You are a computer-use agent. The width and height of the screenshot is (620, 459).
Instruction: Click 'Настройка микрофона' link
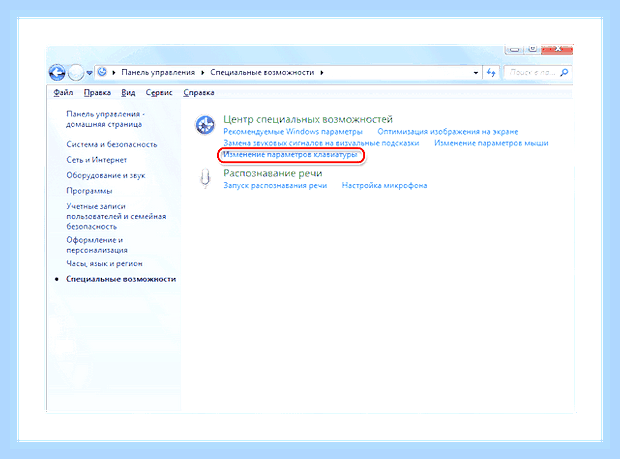tap(384, 185)
